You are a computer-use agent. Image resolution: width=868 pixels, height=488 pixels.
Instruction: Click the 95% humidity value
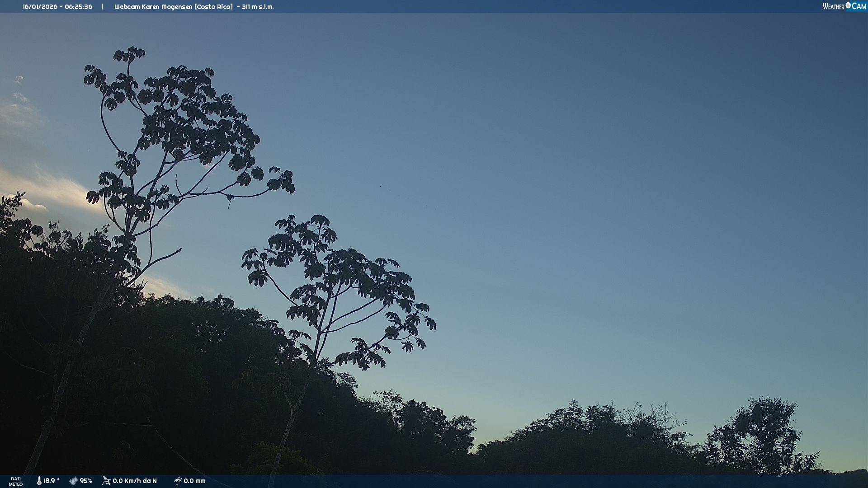(86, 481)
